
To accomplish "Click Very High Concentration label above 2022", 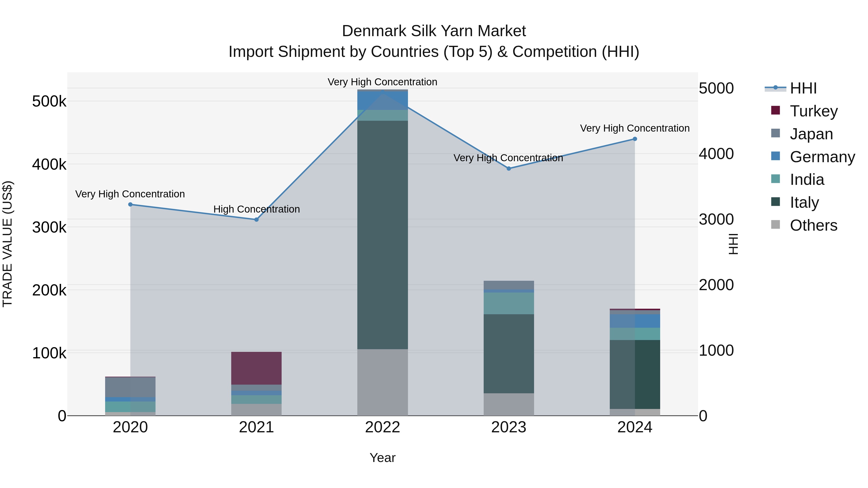I will tap(382, 82).
